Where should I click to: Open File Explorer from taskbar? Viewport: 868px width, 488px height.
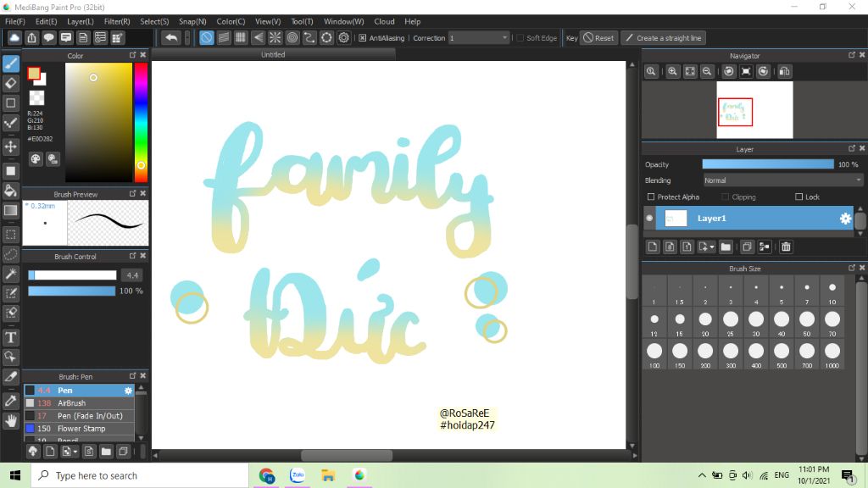[328, 475]
